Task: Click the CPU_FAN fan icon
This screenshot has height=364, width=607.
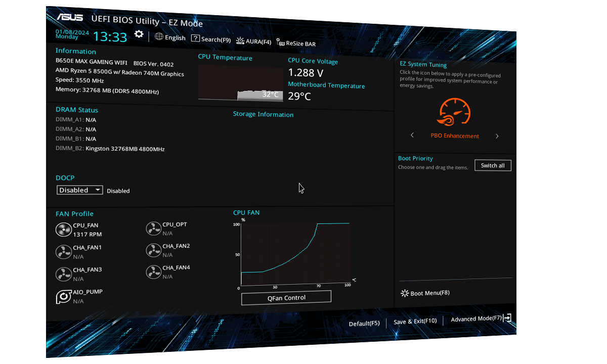Action: tap(63, 230)
